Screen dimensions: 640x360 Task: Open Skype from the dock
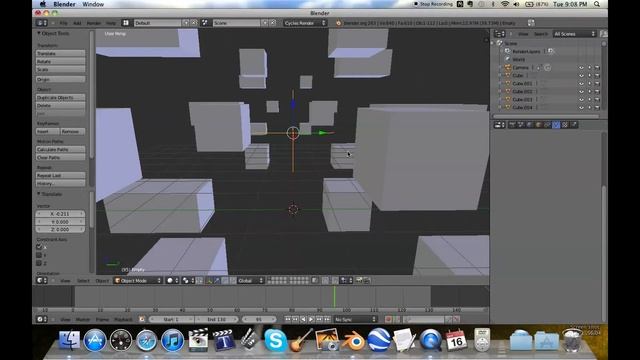click(x=276, y=340)
